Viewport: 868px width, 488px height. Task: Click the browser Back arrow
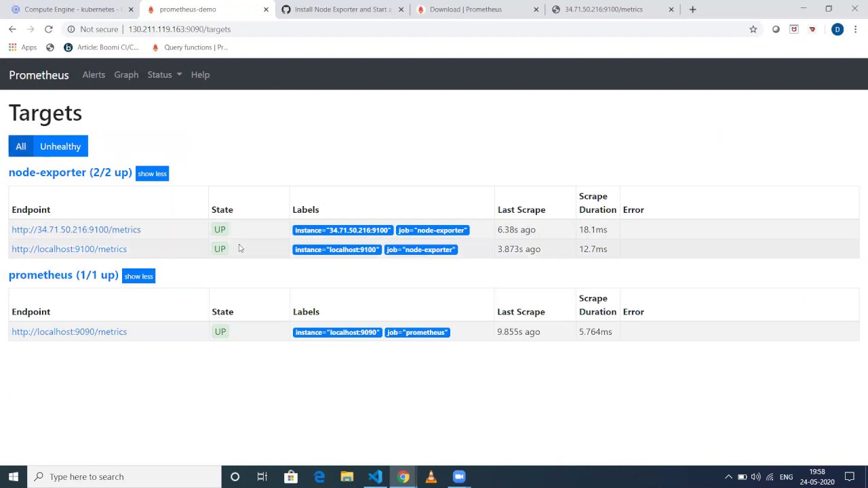[12, 29]
